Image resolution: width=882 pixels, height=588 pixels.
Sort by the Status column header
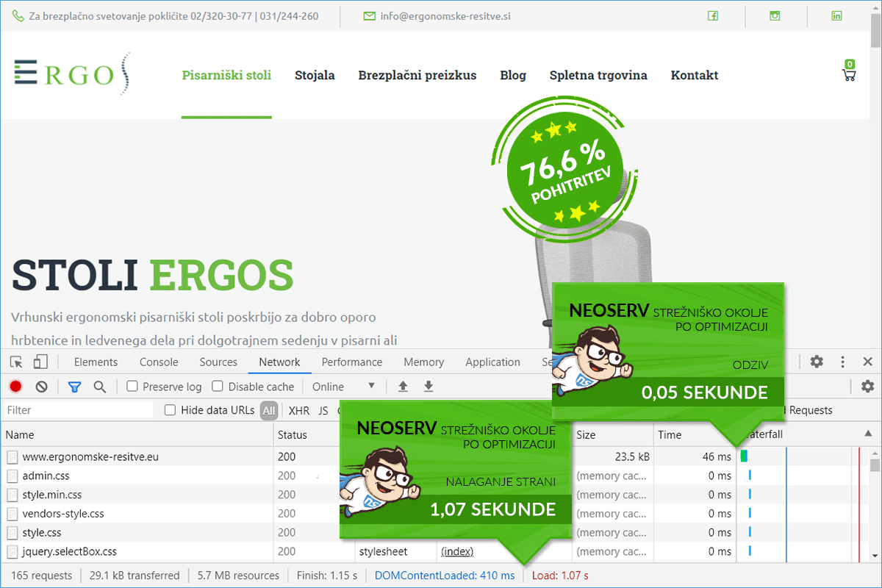point(307,434)
